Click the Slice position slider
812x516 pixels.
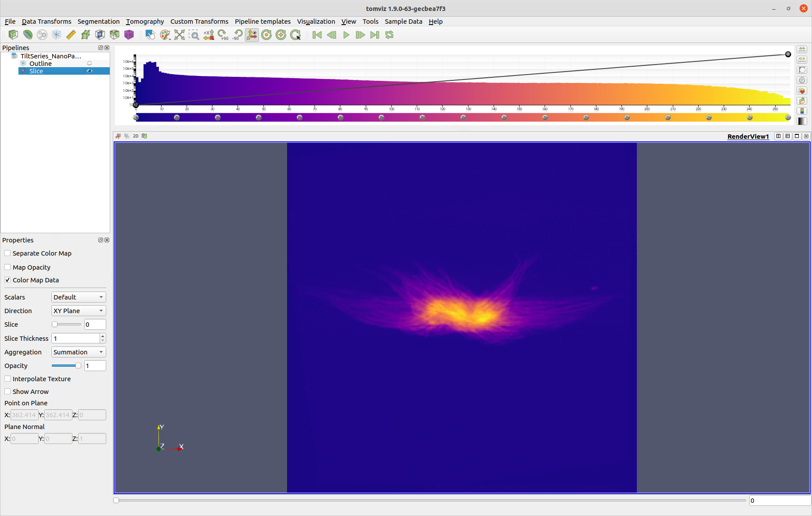[66, 325]
